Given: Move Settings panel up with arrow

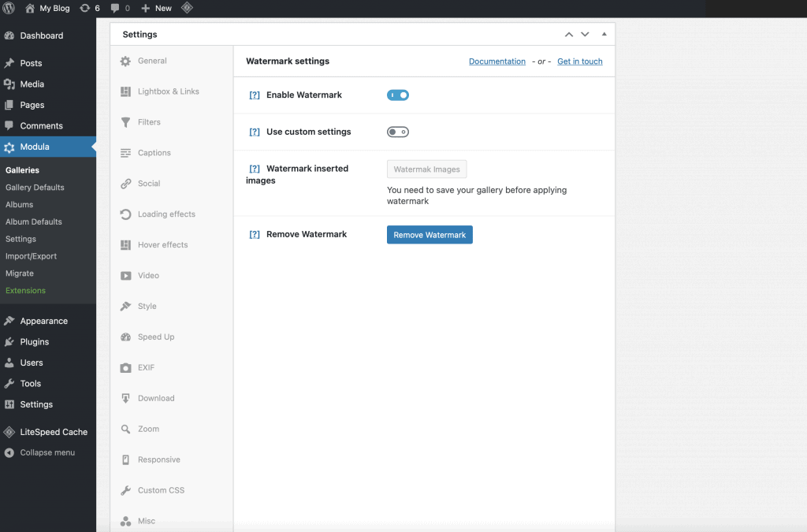Looking at the screenshot, I should pos(569,35).
